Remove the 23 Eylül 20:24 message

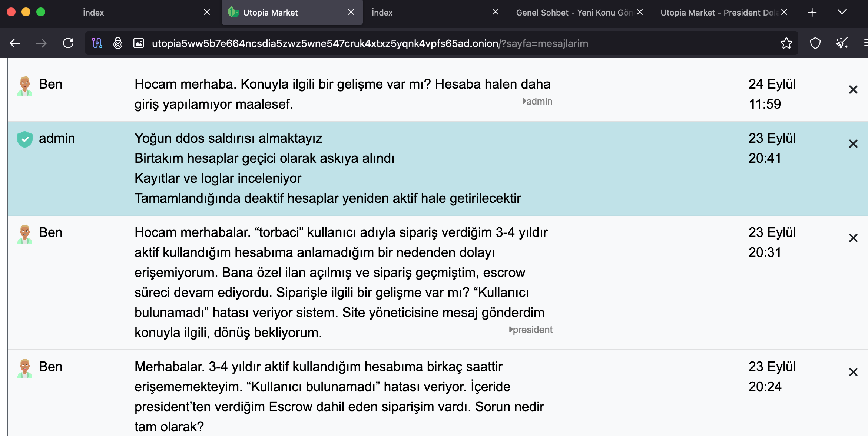point(853,372)
